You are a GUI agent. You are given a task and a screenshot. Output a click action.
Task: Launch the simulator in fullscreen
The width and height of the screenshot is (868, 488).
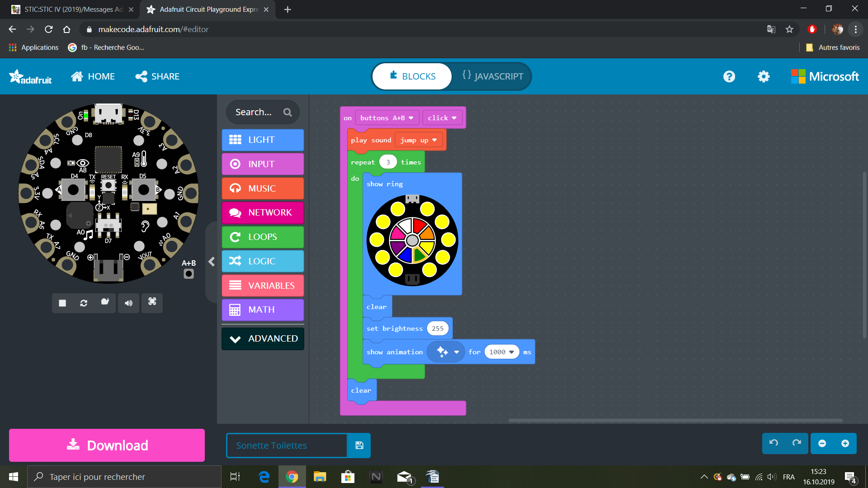[152, 302]
